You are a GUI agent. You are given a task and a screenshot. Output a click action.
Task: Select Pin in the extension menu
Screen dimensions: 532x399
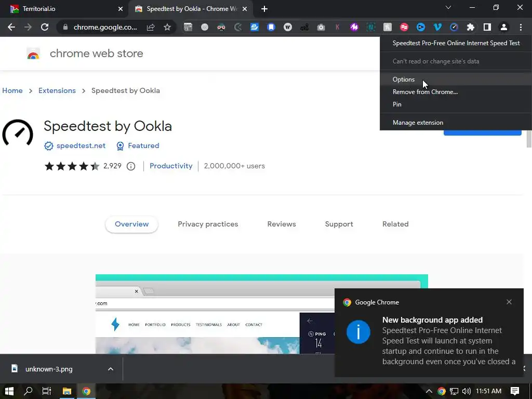pyautogui.click(x=456, y=104)
